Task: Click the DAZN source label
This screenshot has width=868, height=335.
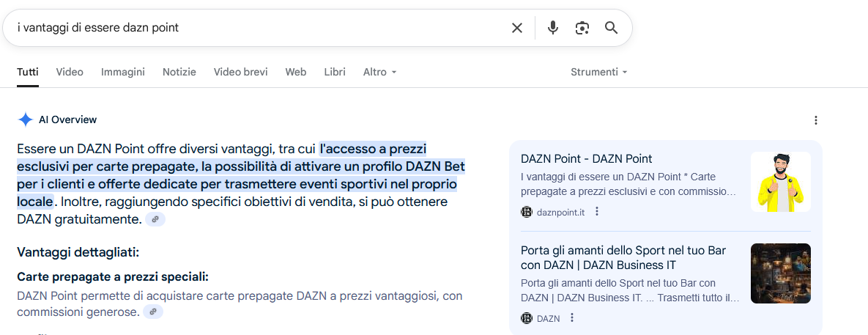Action: (548, 318)
